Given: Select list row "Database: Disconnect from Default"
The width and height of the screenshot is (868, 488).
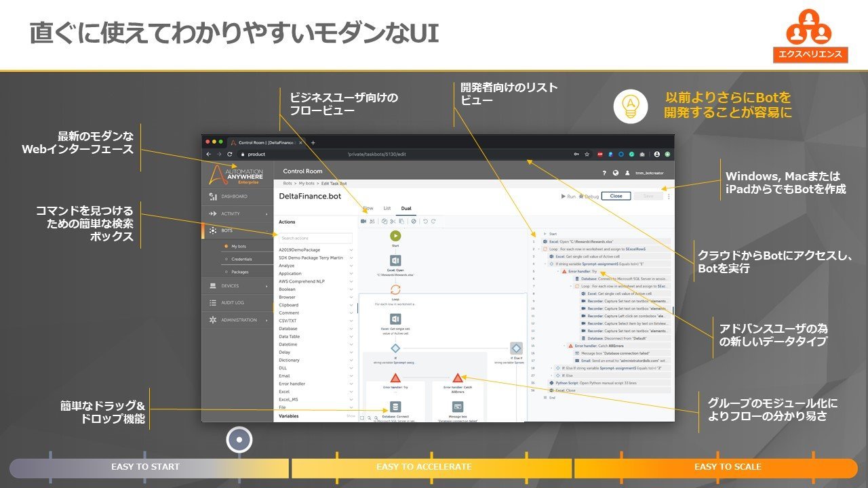Looking at the screenshot, I should click(625, 338).
